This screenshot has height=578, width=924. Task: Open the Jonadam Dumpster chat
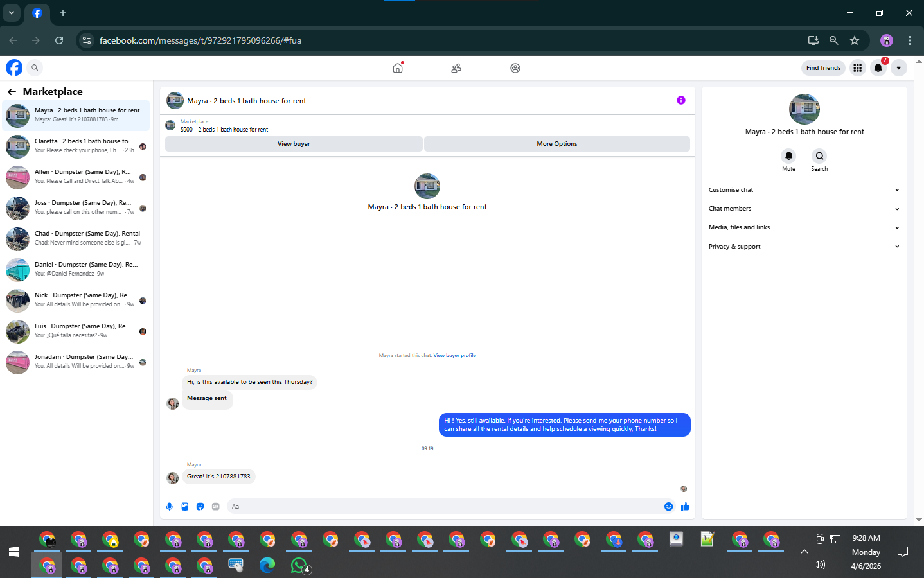(76, 362)
